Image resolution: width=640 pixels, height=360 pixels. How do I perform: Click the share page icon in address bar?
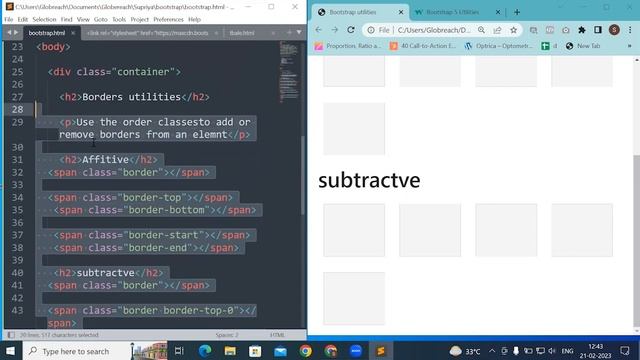tap(498, 30)
